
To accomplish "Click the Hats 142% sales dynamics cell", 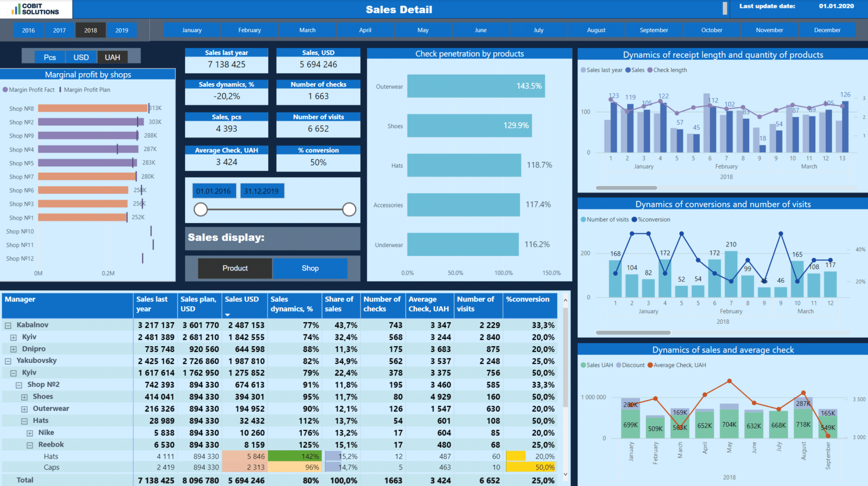I will [295, 456].
